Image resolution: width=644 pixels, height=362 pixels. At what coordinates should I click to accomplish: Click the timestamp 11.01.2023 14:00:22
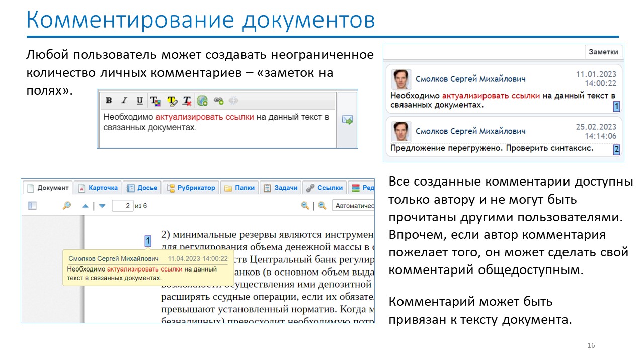tap(596, 79)
